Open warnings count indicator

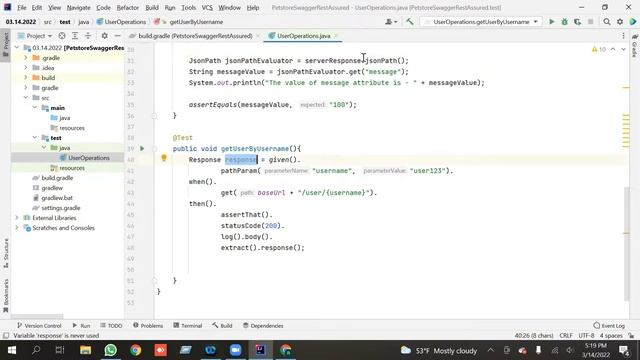pos(599,49)
